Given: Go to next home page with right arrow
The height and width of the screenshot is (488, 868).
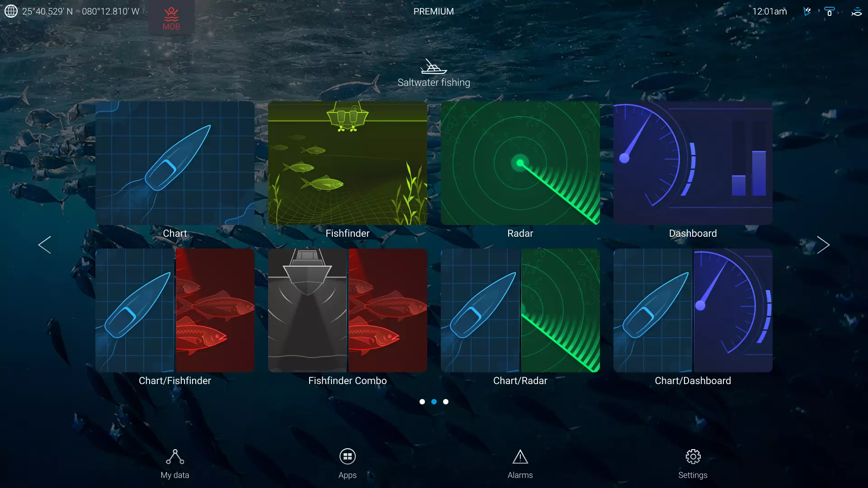Looking at the screenshot, I should pos(823,245).
